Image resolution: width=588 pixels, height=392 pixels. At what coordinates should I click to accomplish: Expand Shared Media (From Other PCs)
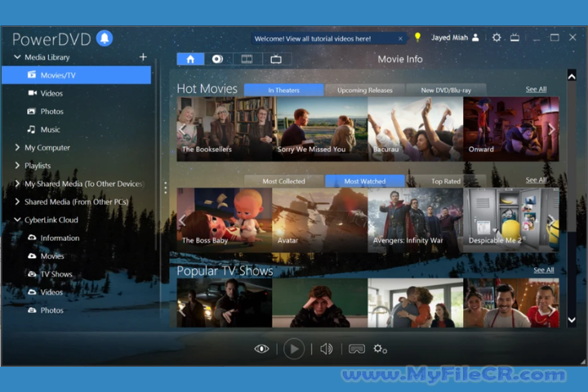[17, 202]
